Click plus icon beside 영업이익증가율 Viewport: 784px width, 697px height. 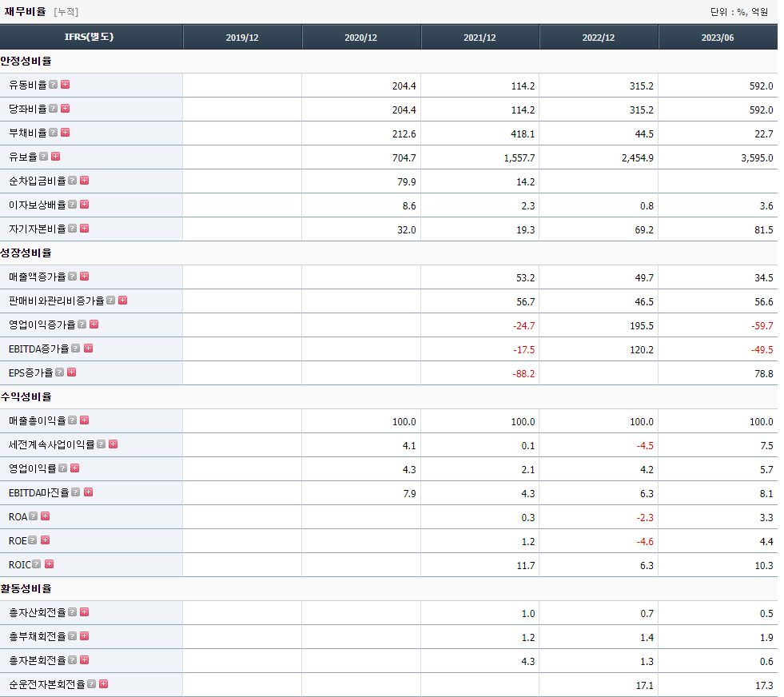click(94, 325)
